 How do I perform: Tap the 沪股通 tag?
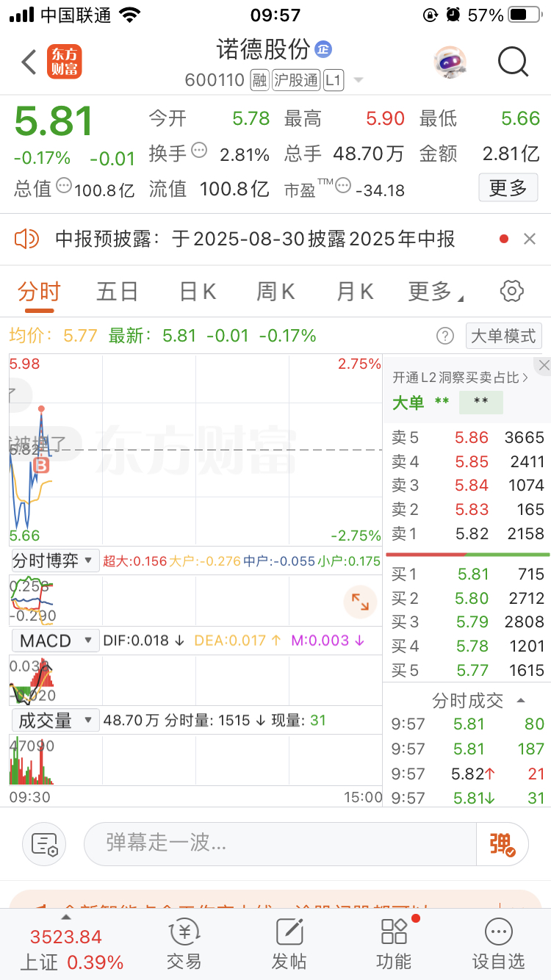[x=296, y=80]
